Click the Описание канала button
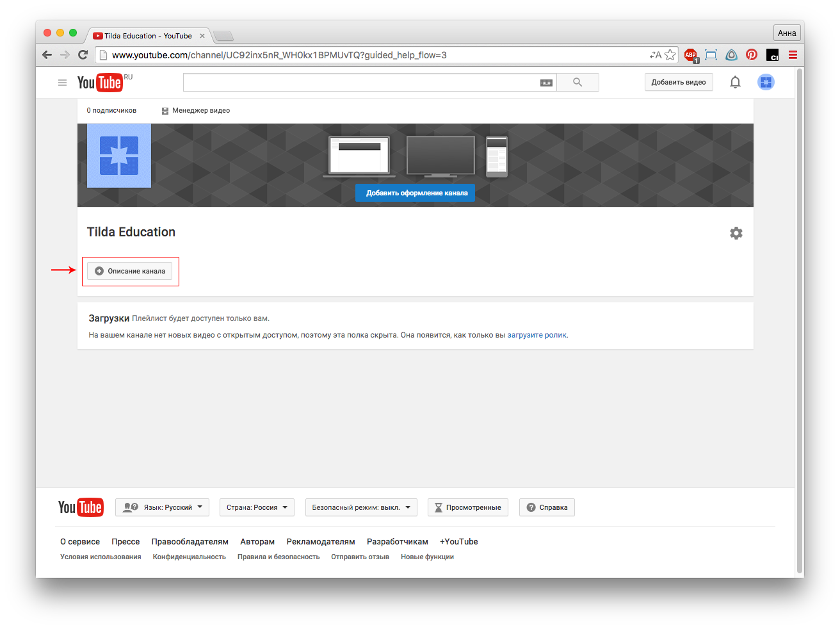This screenshot has height=629, width=840. (130, 271)
